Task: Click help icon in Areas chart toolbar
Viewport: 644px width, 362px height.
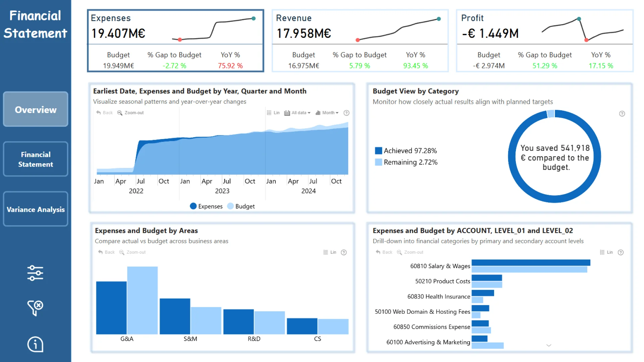Action: click(x=343, y=252)
